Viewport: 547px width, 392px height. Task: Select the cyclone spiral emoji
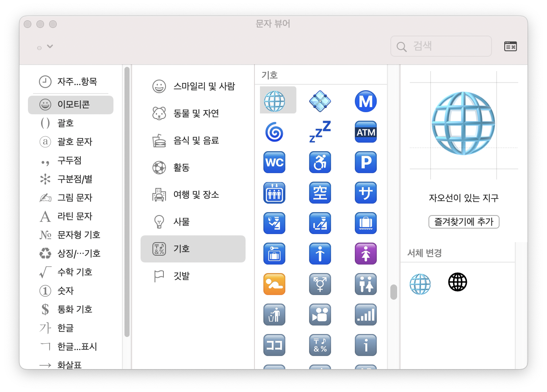[x=274, y=132]
